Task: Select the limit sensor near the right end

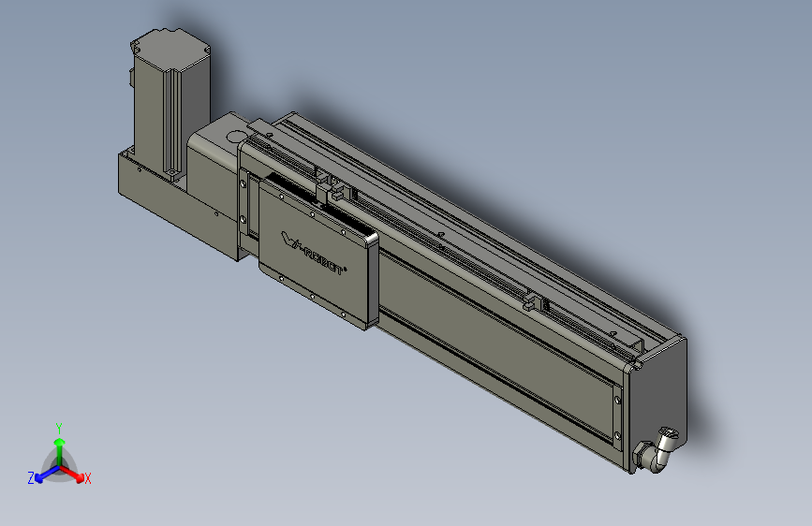Action: click(535, 302)
